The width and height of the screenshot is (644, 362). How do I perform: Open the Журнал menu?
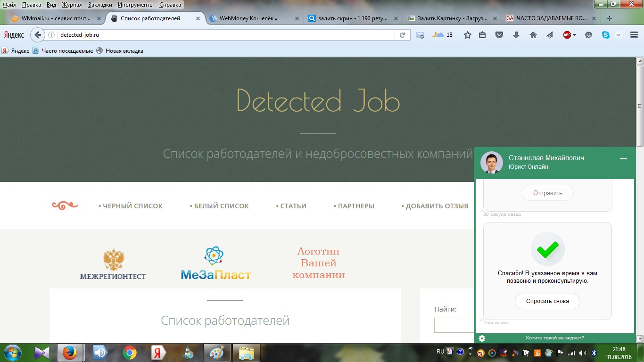pyautogui.click(x=72, y=5)
